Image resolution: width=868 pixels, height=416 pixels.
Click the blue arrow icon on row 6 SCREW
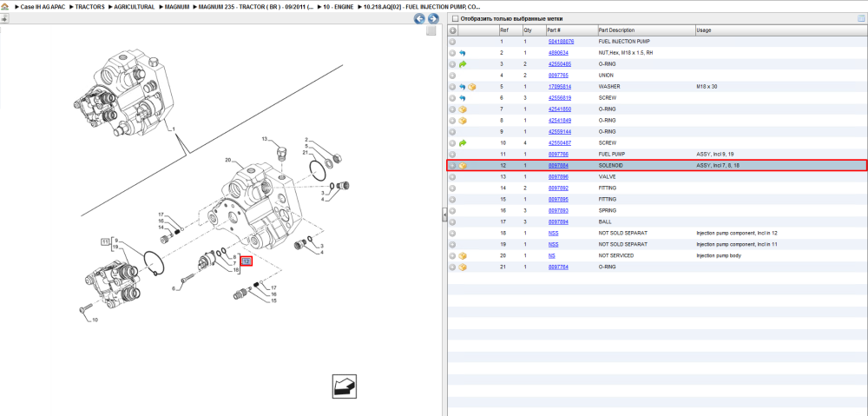click(463, 98)
